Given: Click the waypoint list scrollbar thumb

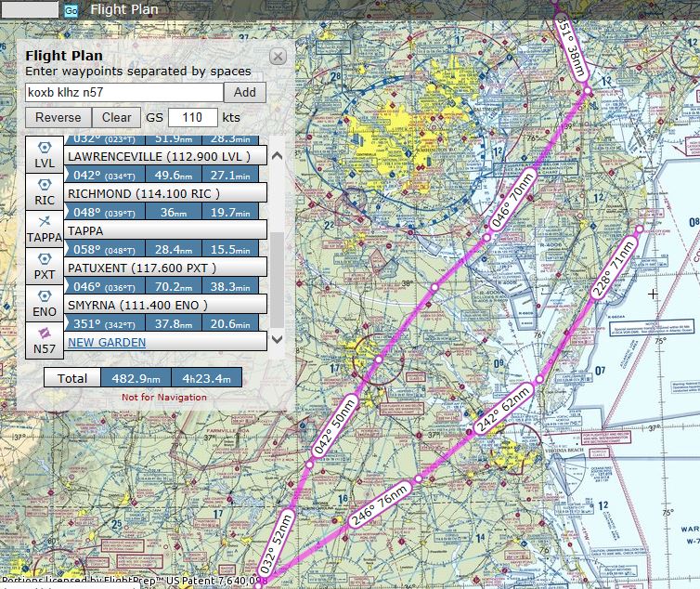Looking at the screenshot, I should (x=278, y=280).
